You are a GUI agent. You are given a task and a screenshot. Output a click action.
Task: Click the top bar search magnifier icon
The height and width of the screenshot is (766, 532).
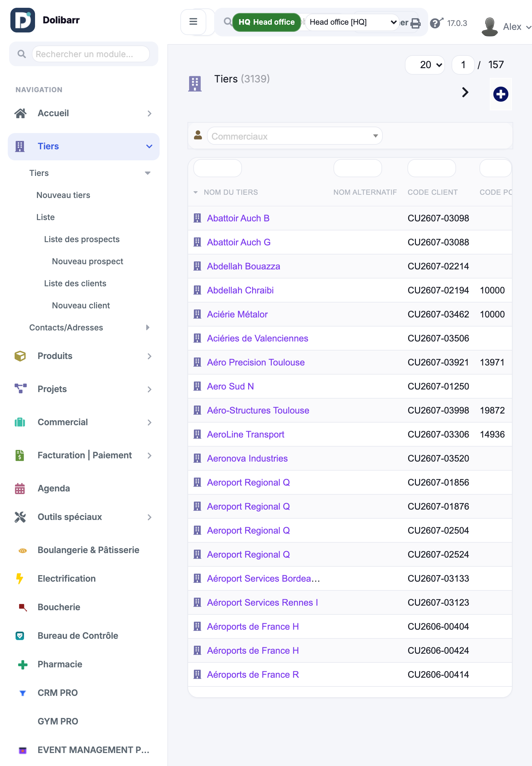(x=228, y=22)
